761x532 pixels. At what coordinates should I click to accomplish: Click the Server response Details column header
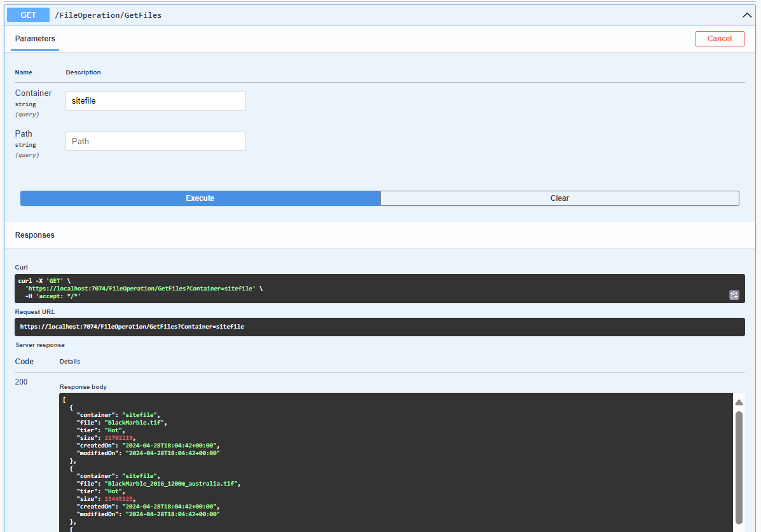(x=69, y=361)
